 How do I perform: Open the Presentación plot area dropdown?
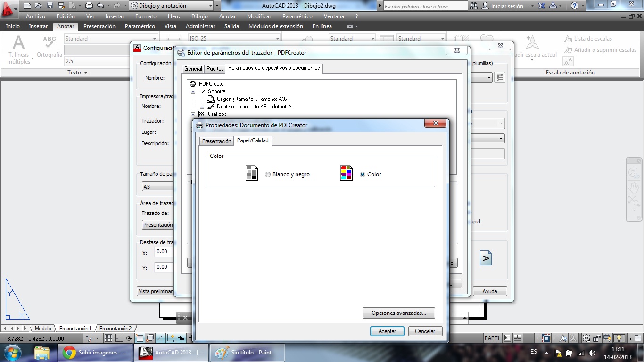(157, 225)
